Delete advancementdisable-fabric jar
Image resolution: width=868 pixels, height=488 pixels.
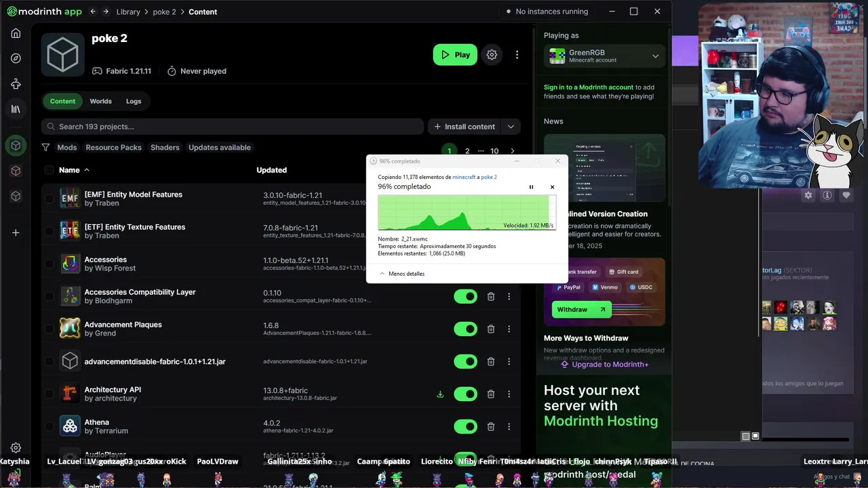coord(491,361)
